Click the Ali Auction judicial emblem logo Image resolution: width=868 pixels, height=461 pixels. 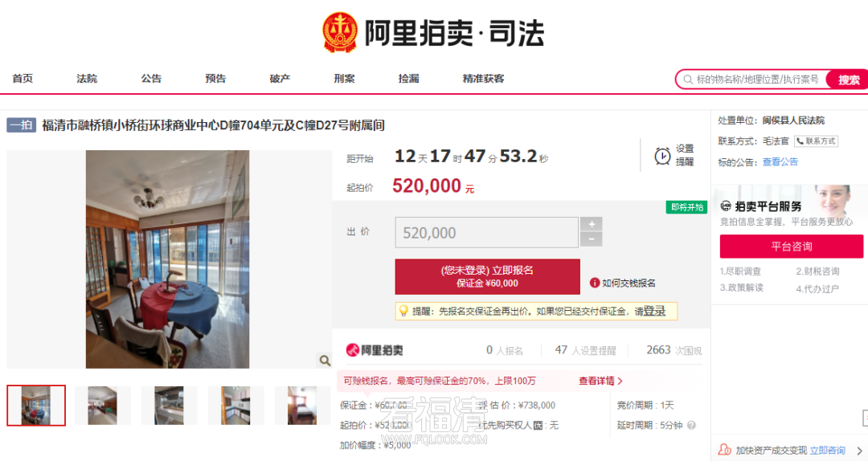(340, 33)
